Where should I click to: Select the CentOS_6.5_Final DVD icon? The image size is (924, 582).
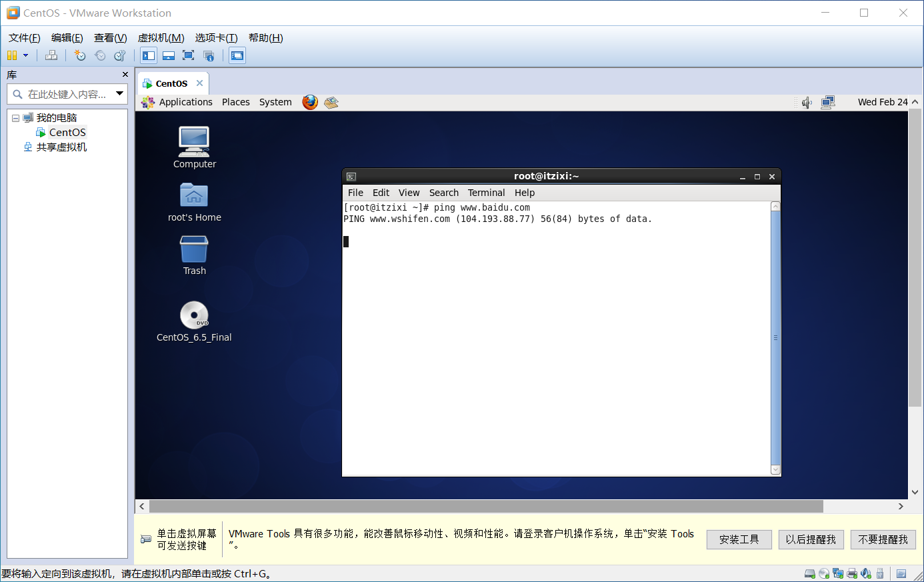pos(194,321)
